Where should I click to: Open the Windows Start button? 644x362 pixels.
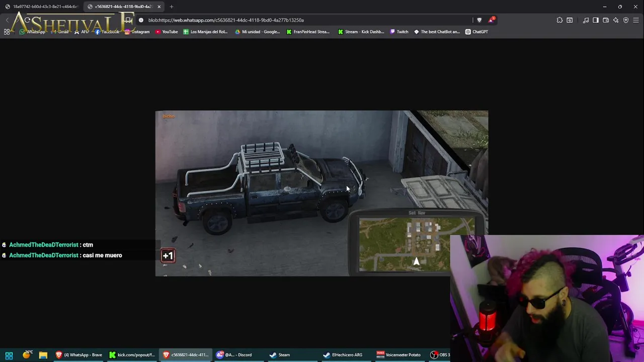pos(9,355)
